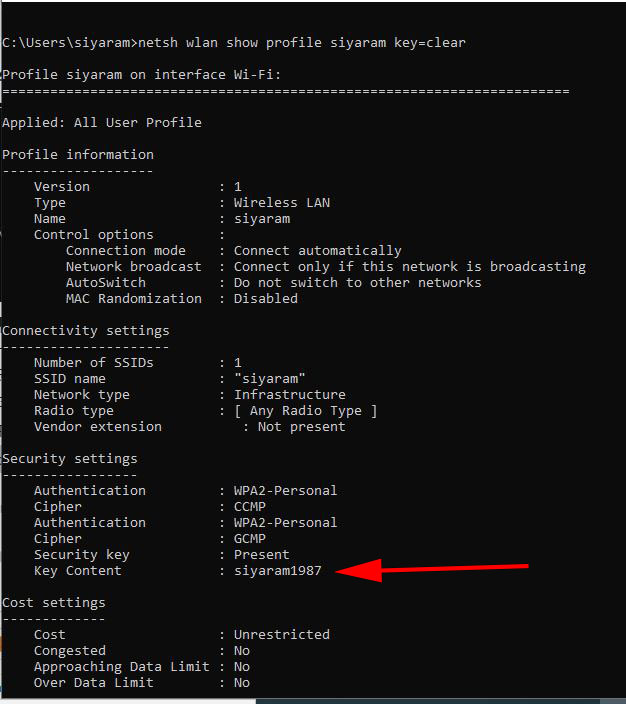Click the 'Applied: All User Profile' line
This screenshot has height=704, width=626.
point(102,123)
